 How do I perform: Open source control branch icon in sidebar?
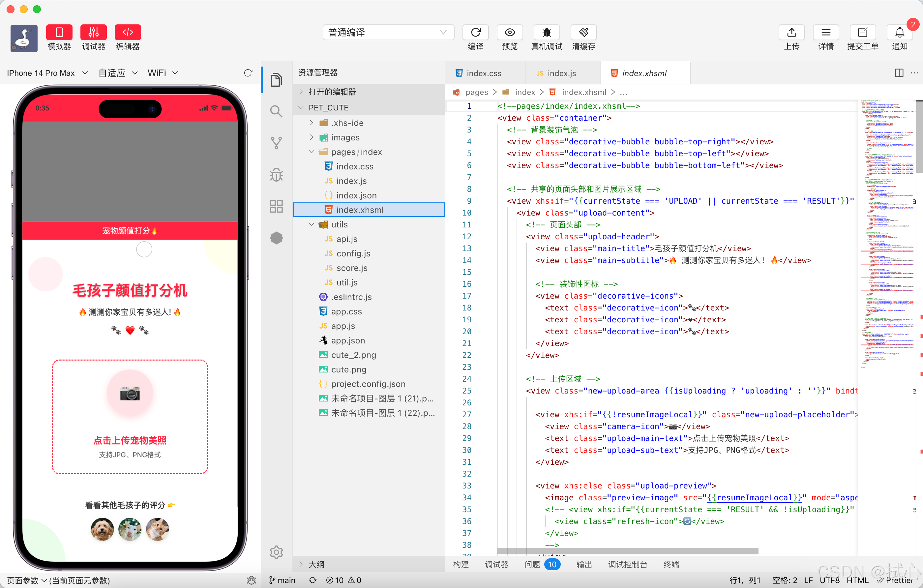(x=276, y=143)
